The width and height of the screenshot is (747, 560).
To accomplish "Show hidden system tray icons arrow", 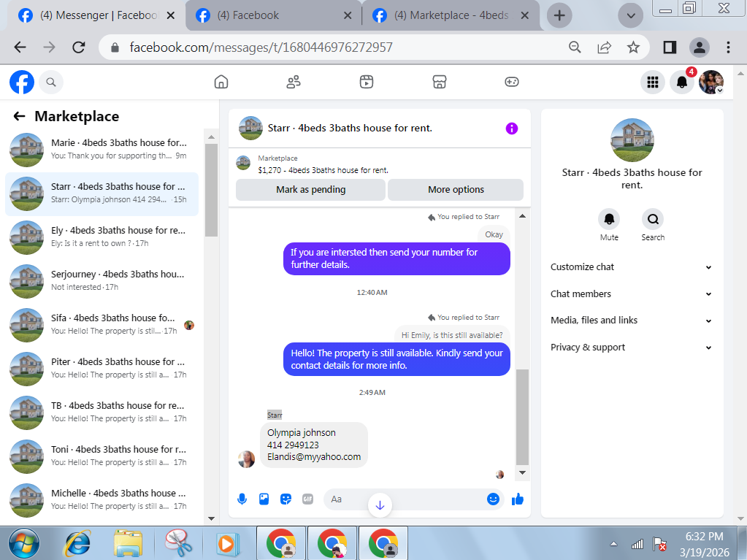I will coord(613,544).
